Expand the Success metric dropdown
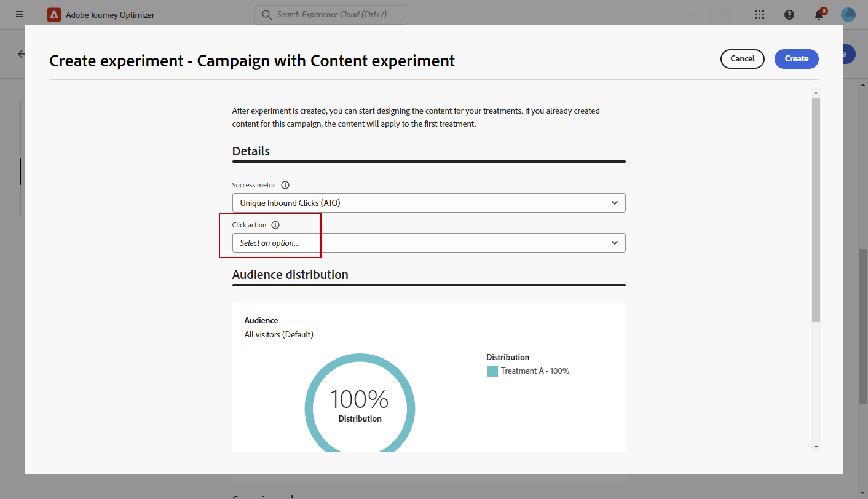 click(428, 203)
